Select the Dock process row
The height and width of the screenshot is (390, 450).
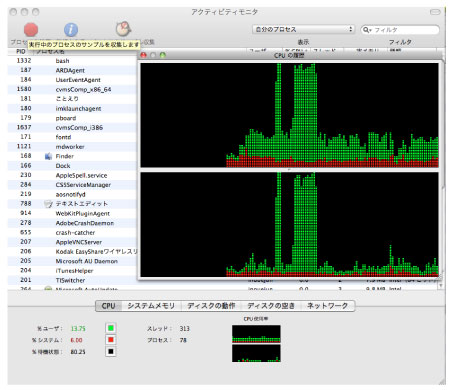[x=72, y=166]
